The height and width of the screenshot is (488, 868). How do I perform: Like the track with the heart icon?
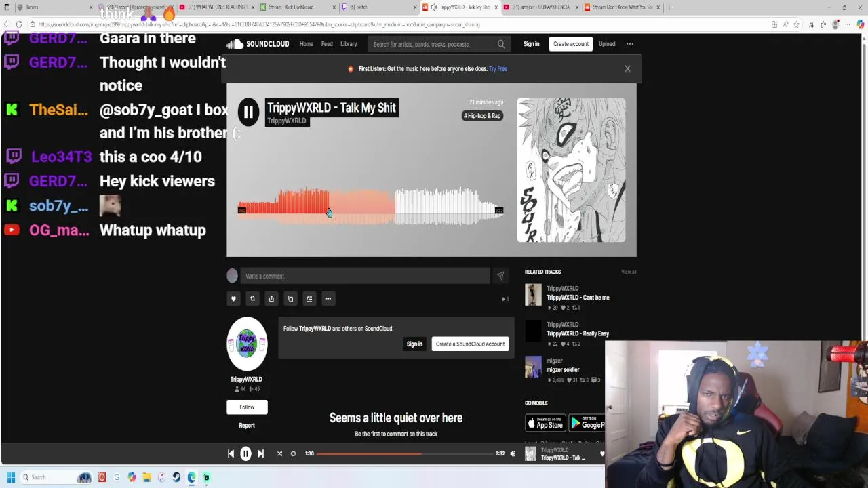tap(233, 299)
